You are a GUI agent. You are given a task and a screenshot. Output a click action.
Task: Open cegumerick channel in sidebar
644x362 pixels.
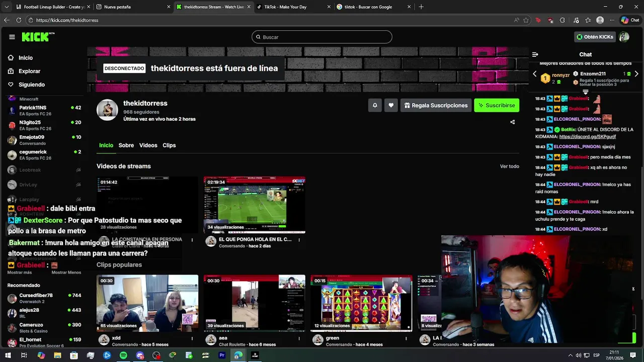coord(44,155)
